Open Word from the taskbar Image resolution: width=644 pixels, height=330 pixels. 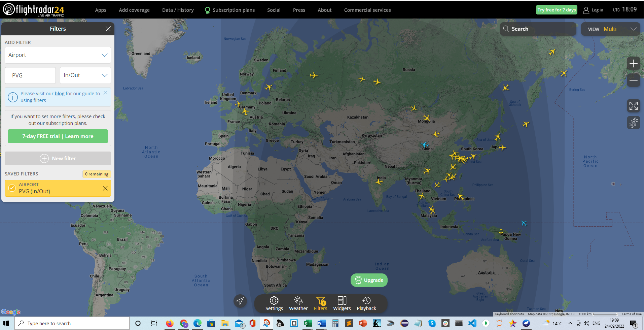(x=321, y=324)
